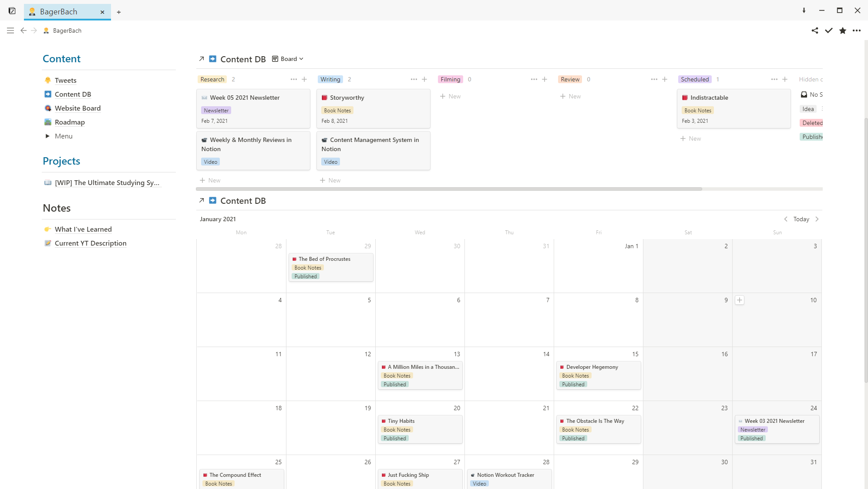Viewport: 868px width, 489px height.
Task: Expand the Menu toggle in sidebar
Action: coord(47,136)
